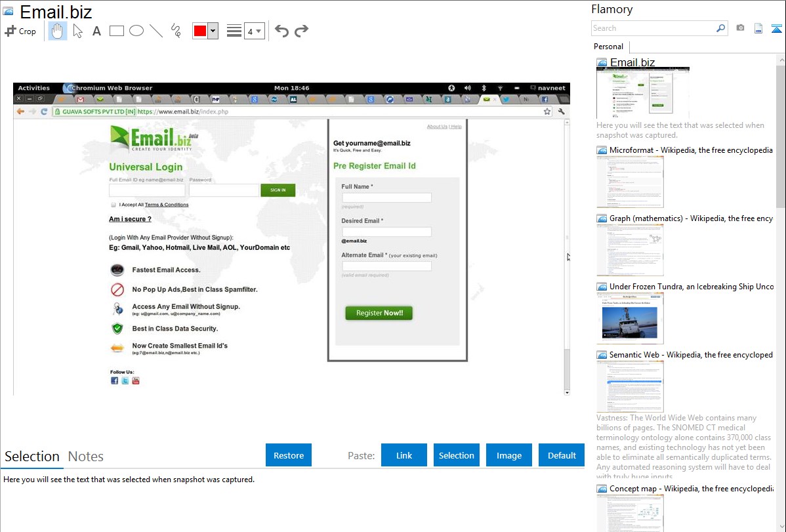Viewport: 786px width, 532px height.
Task: Click the main Email.biz title icon
Action: click(x=8, y=10)
